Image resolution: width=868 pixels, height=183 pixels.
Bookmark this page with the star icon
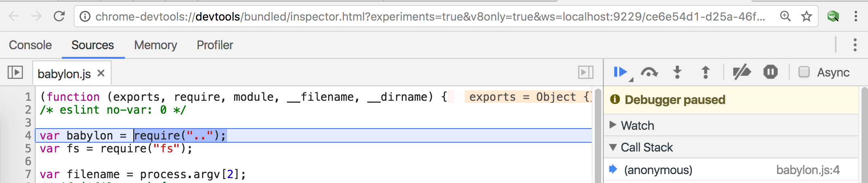tap(807, 16)
